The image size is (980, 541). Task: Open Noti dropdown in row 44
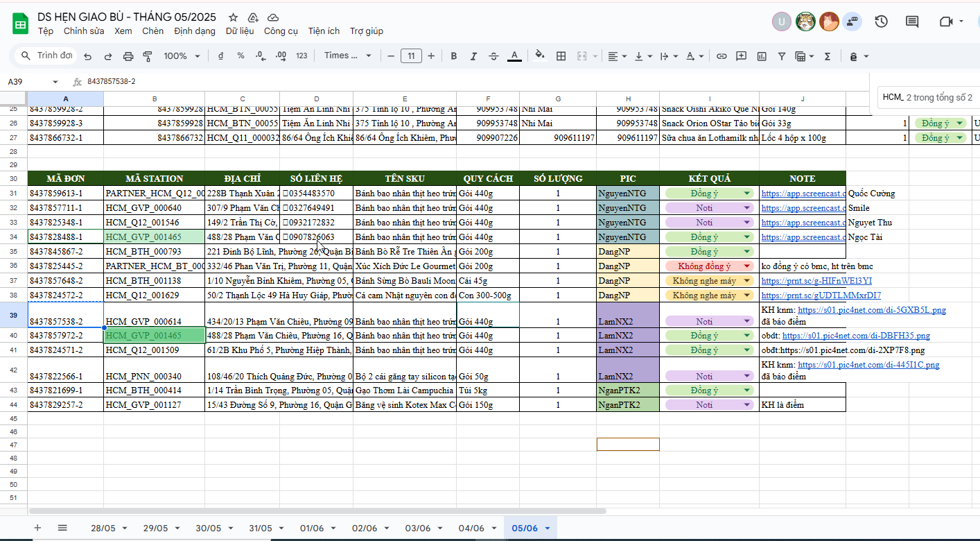(x=747, y=405)
